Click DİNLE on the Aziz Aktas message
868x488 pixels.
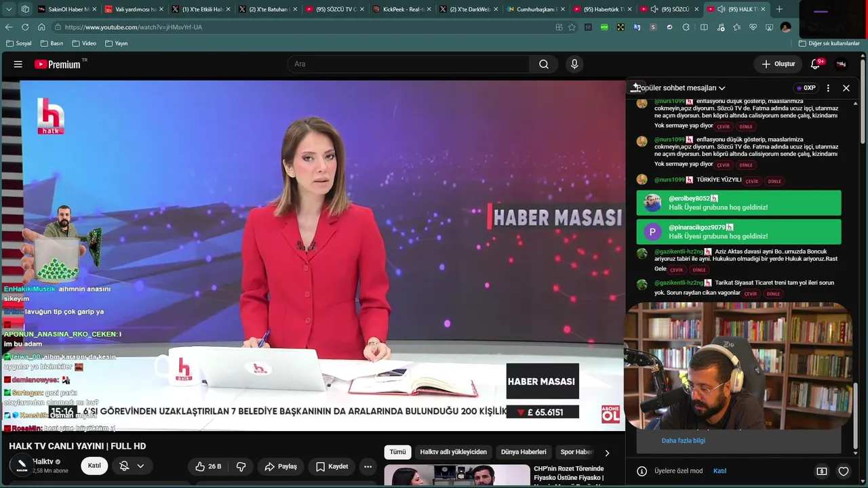[x=699, y=270]
